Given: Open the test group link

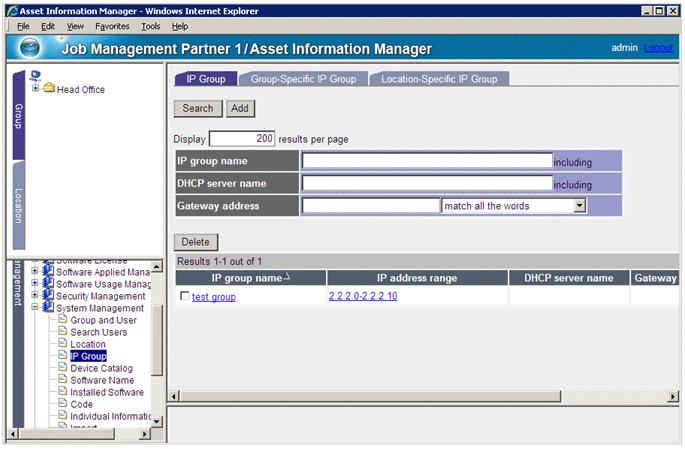Looking at the screenshot, I should tap(214, 297).
